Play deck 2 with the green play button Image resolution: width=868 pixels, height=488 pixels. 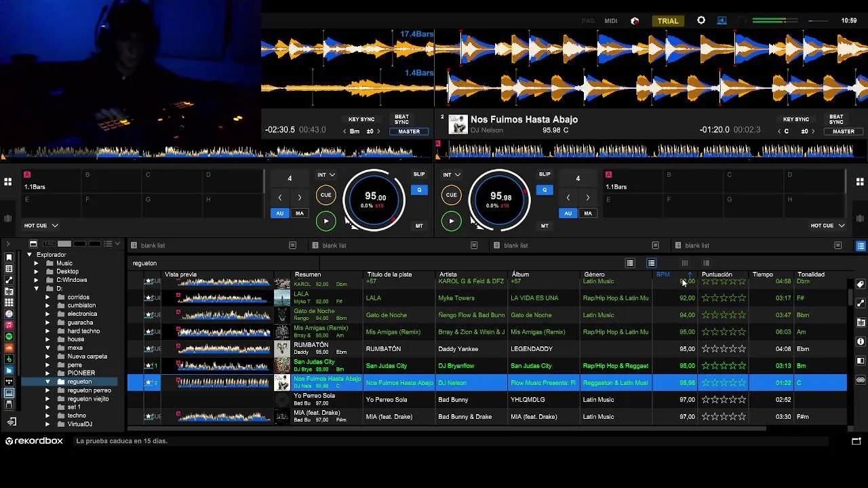pos(451,221)
